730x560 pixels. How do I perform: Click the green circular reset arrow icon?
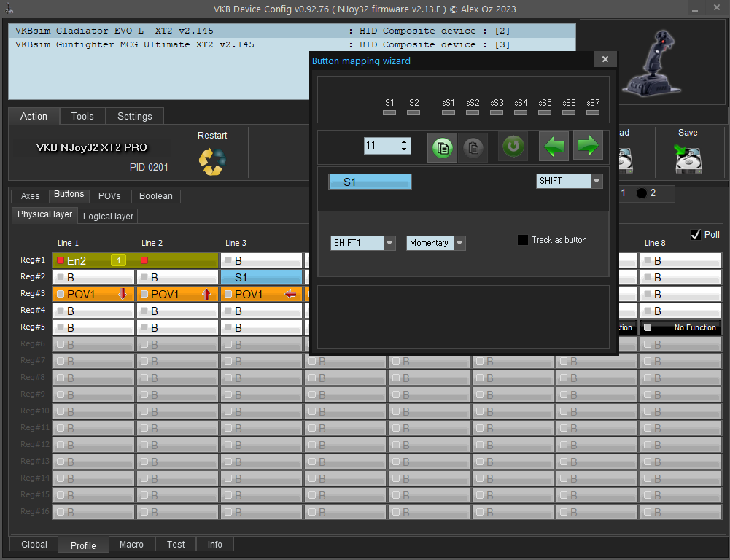513,147
